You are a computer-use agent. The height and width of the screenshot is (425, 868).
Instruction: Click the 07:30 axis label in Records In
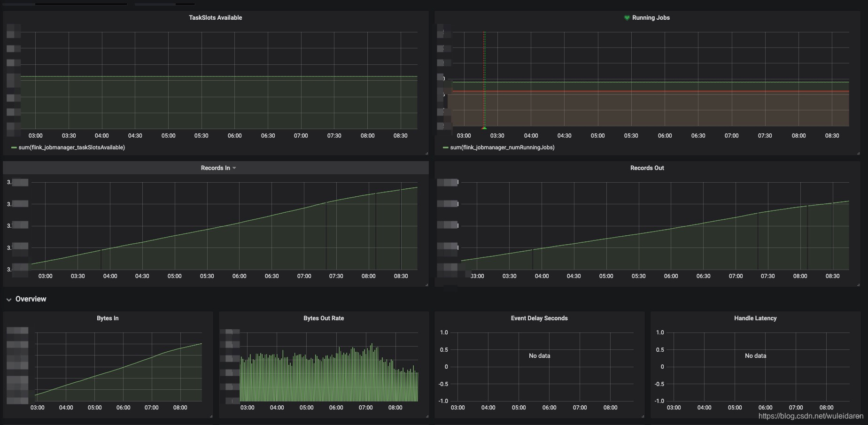[x=336, y=276]
